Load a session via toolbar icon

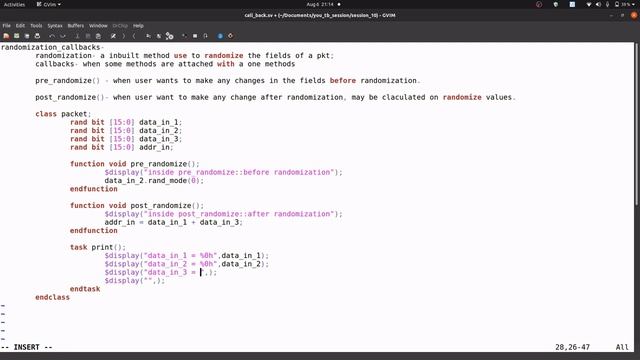click(149, 36)
